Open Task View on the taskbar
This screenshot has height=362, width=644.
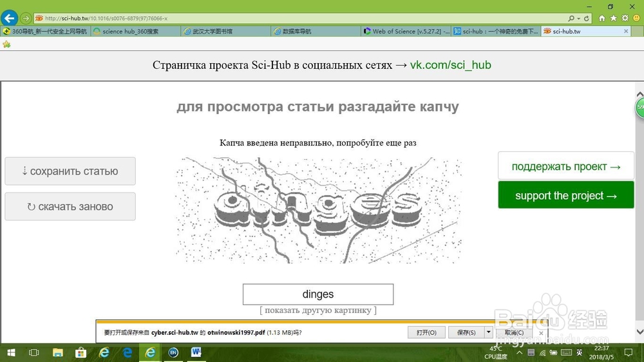coord(33,352)
